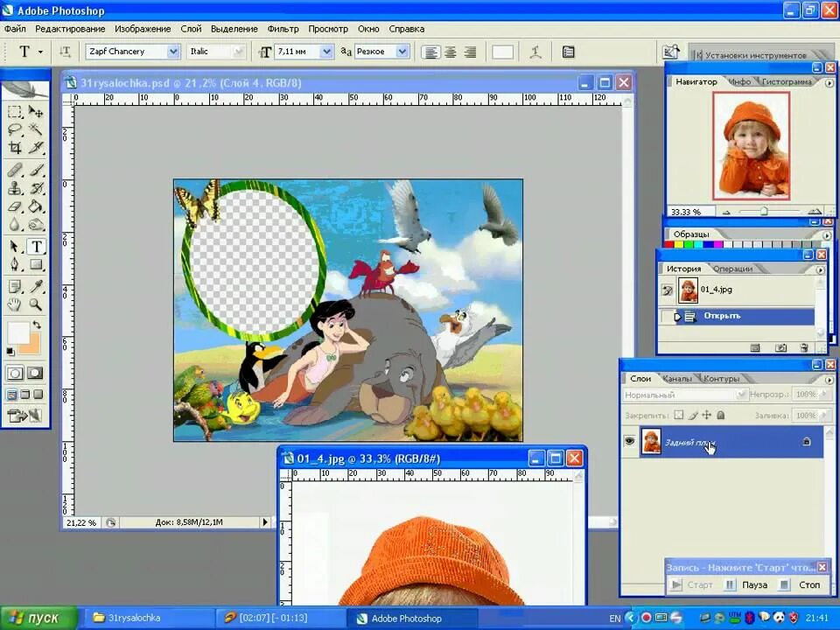Reset default black and white colors

point(10,352)
